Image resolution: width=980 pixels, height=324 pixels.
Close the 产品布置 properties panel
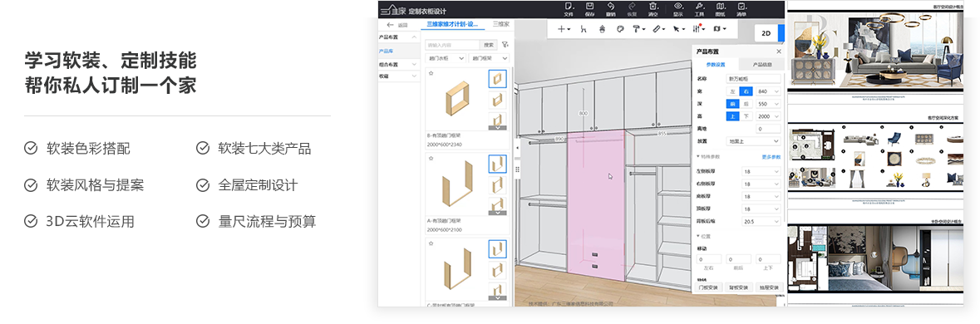[779, 52]
